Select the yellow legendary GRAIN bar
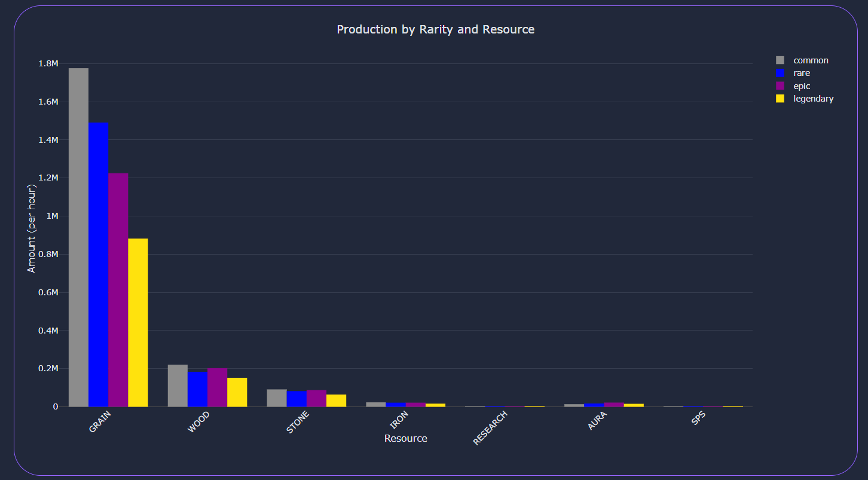 pos(137,323)
